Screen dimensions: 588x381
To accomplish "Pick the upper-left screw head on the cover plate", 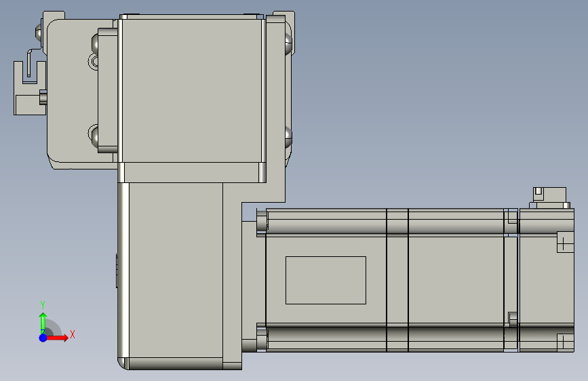I will (x=95, y=43).
